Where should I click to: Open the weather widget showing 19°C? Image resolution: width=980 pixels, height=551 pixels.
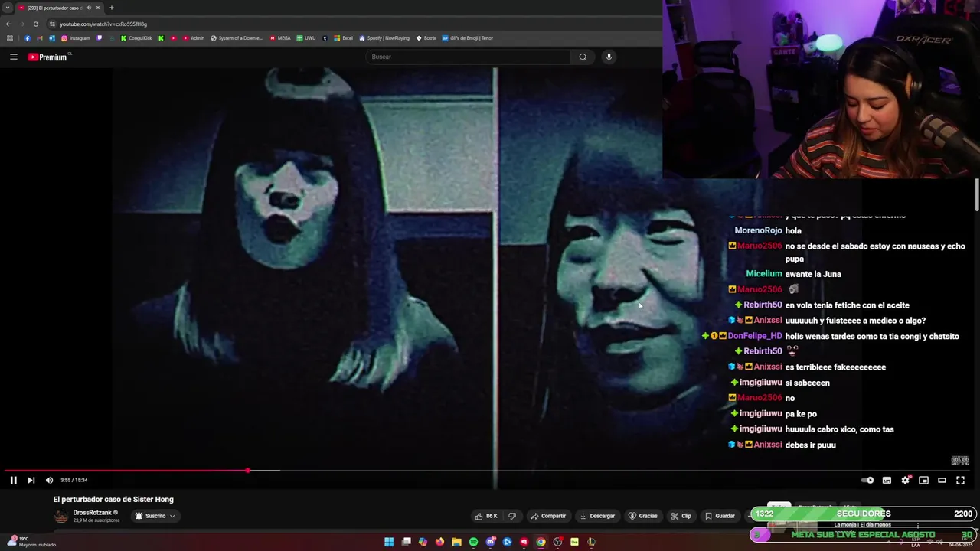click(31, 542)
